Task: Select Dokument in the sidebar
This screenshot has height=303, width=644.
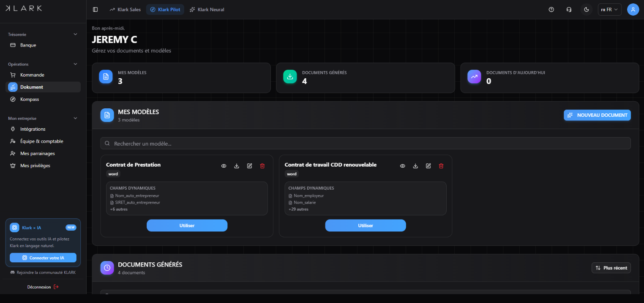Action: tap(43, 87)
